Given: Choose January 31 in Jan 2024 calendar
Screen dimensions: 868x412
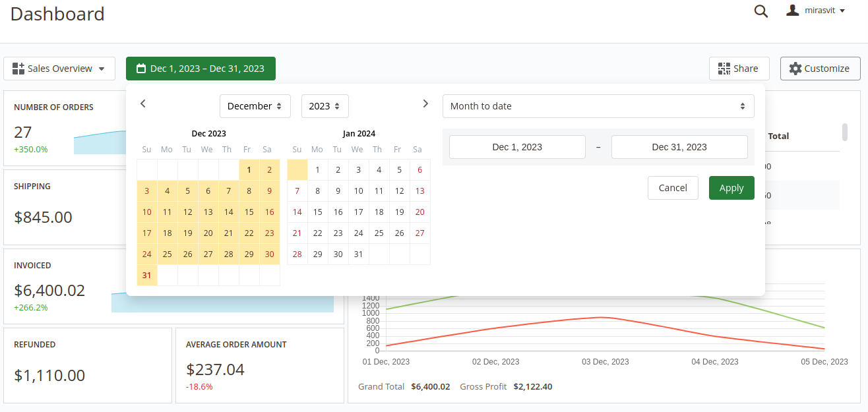Looking at the screenshot, I should (x=358, y=254).
